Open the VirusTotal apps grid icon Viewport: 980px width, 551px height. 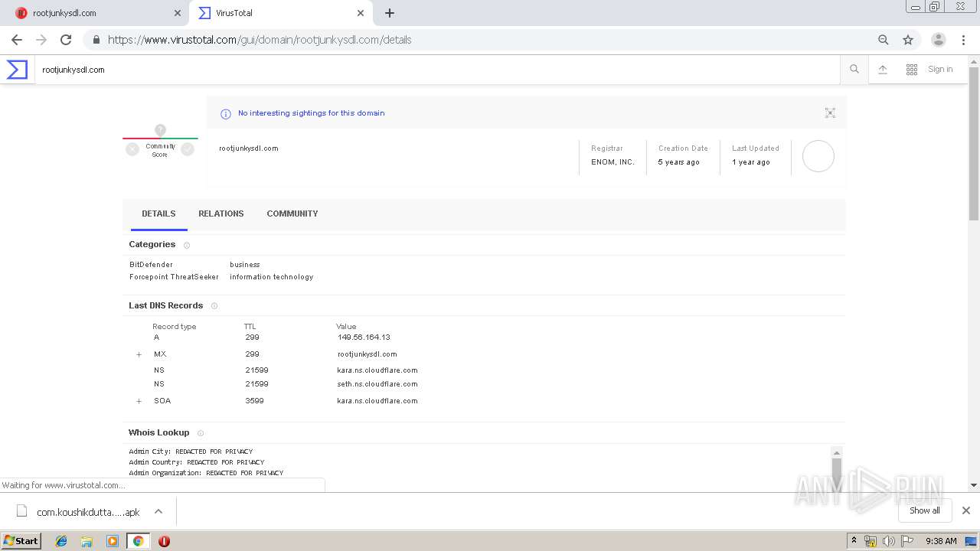tap(912, 70)
